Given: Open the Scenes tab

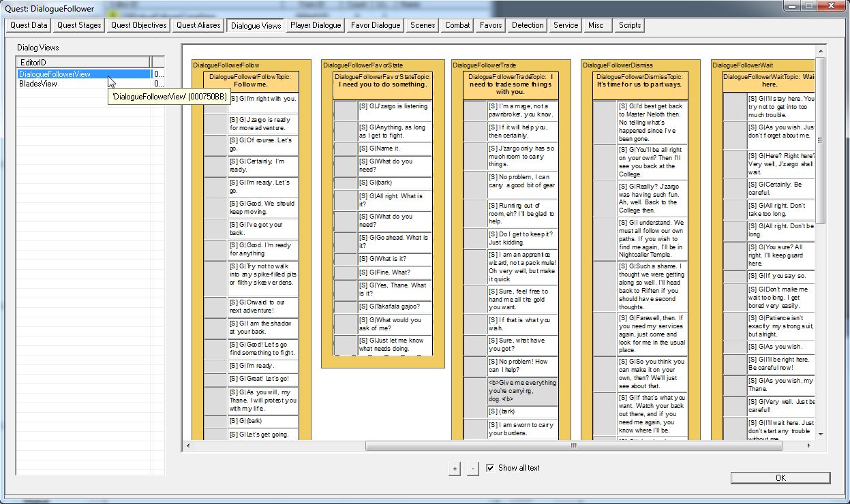Looking at the screenshot, I should coord(423,25).
